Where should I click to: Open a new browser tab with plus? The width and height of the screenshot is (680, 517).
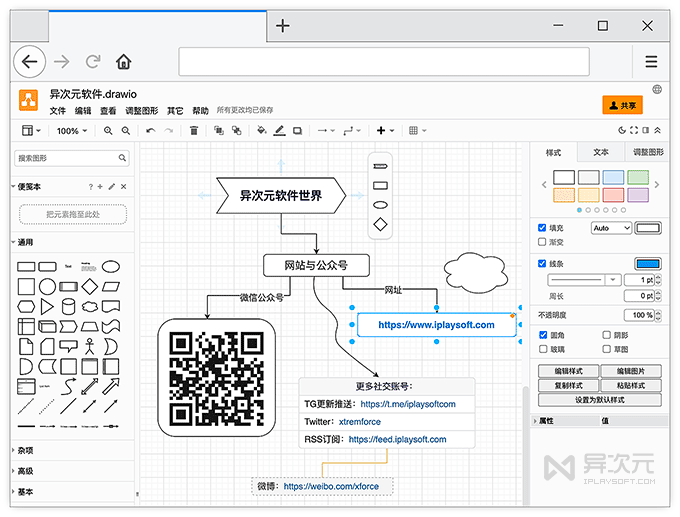283,26
